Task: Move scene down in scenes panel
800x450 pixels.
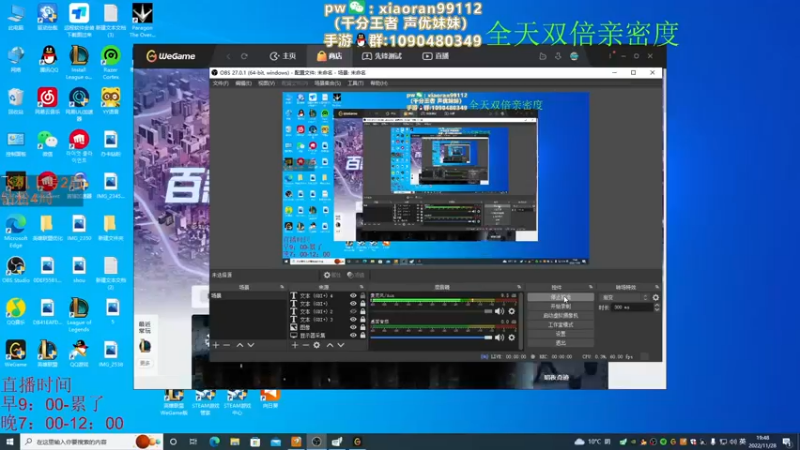Action: (x=251, y=345)
